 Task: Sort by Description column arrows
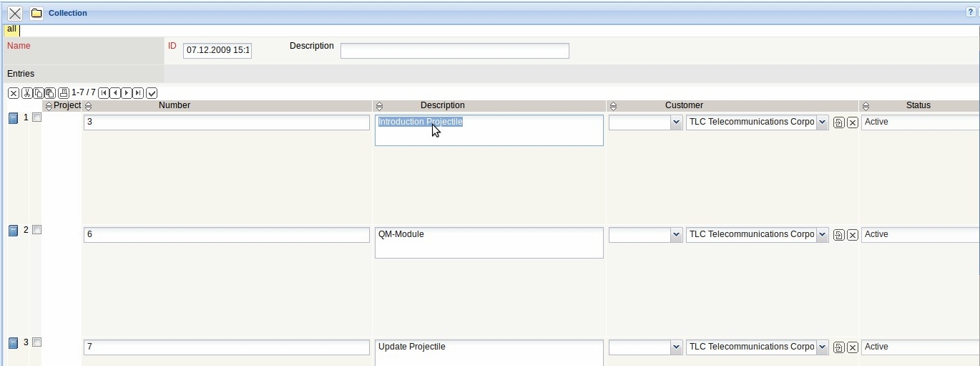pos(379,106)
